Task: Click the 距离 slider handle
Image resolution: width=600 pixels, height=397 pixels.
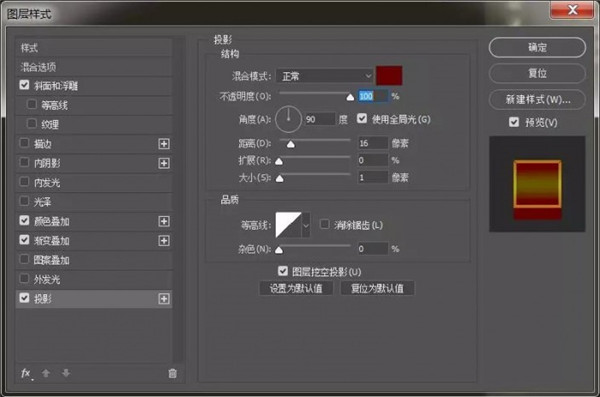Action: [x=291, y=144]
